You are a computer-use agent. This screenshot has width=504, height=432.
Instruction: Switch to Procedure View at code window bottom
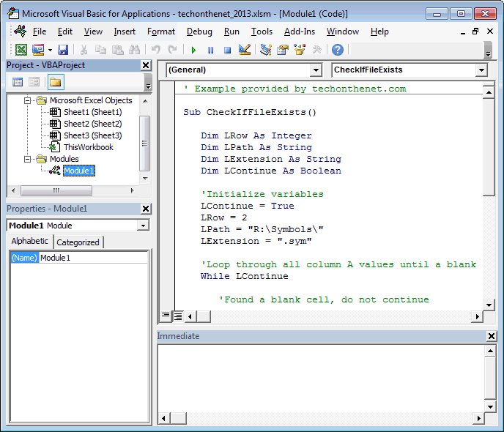(166, 316)
